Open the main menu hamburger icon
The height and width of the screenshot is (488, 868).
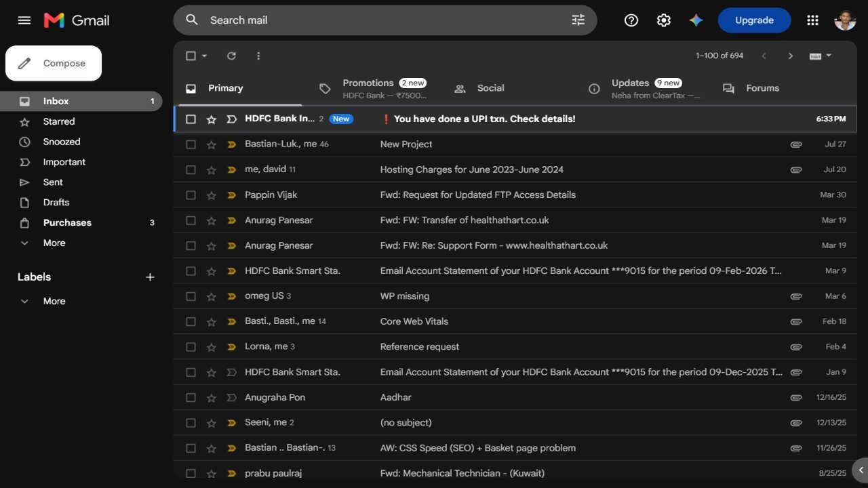click(x=24, y=20)
